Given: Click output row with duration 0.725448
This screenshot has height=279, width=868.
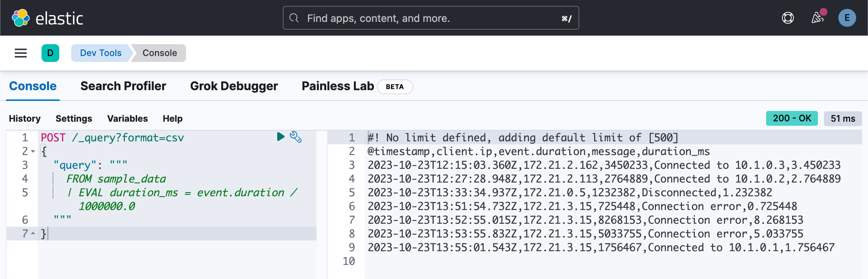Looking at the screenshot, I should click(x=582, y=206).
